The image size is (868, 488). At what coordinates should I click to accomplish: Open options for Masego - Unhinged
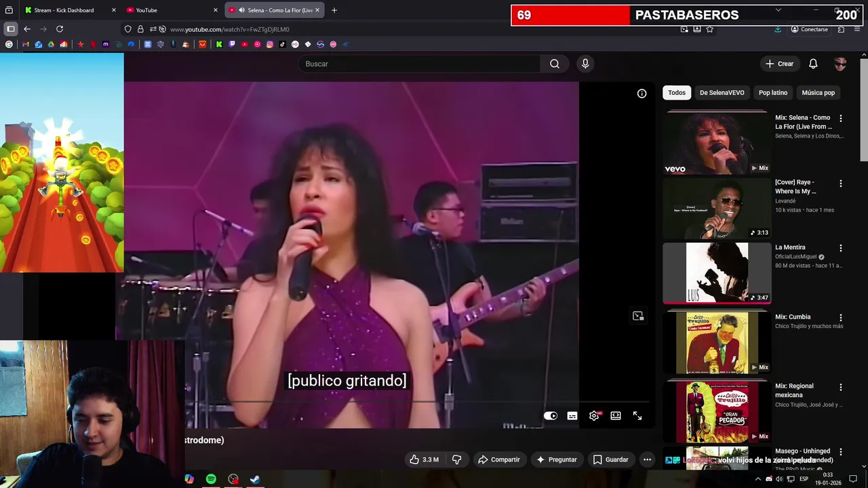[841, 451]
